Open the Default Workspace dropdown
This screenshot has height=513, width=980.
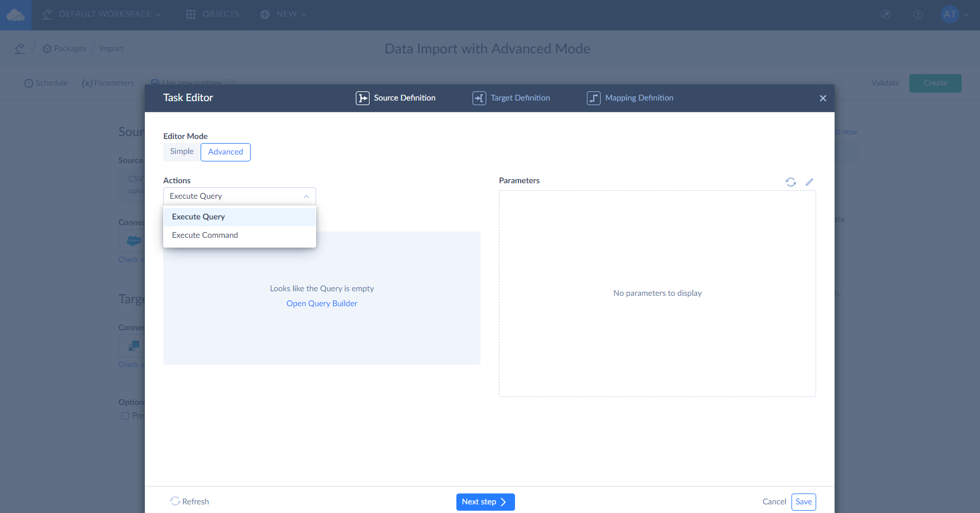click(102, 14)
